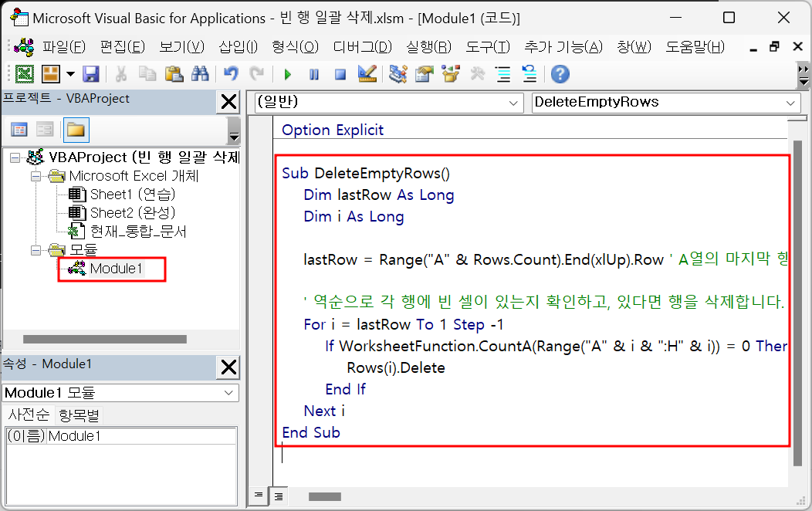The image size is (812, 511).
Task: Click View Code icon in project panel
Action: pos(19,130)
